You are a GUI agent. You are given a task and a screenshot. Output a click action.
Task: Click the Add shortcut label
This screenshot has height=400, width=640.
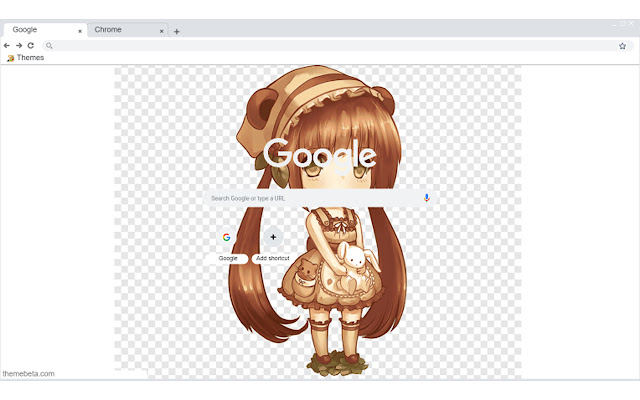[x=273, y=258]
